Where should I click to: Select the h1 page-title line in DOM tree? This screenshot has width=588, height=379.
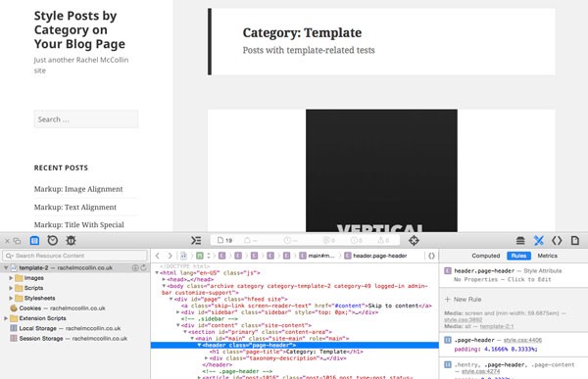coord(286,352)
